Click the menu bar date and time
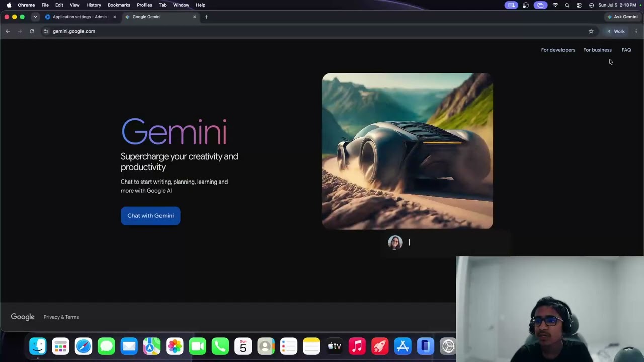 [x=617, y=5]
